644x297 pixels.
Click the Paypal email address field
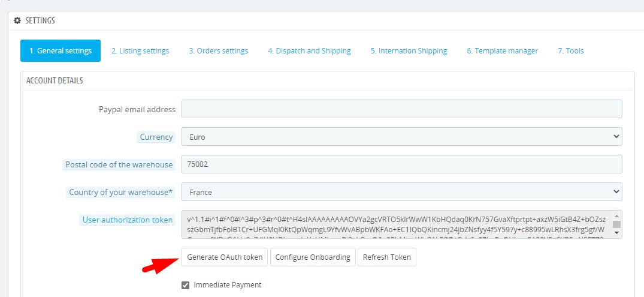[401, 109]
